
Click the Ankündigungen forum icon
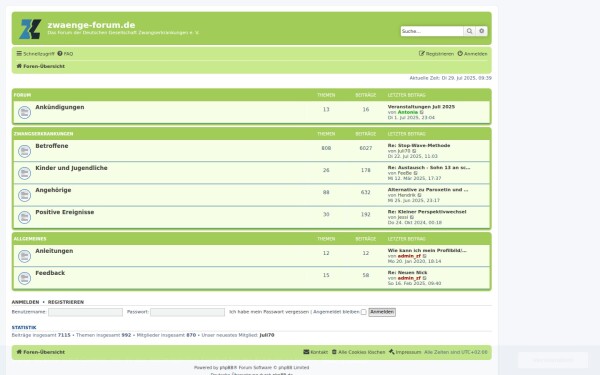(24, 112)
